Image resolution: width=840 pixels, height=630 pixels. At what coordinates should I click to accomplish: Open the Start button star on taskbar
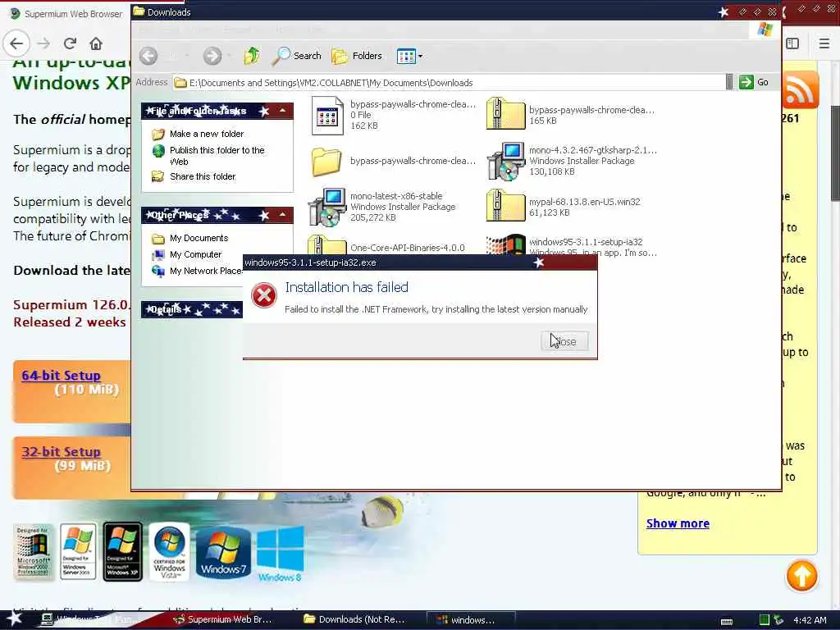pos(14,619)
